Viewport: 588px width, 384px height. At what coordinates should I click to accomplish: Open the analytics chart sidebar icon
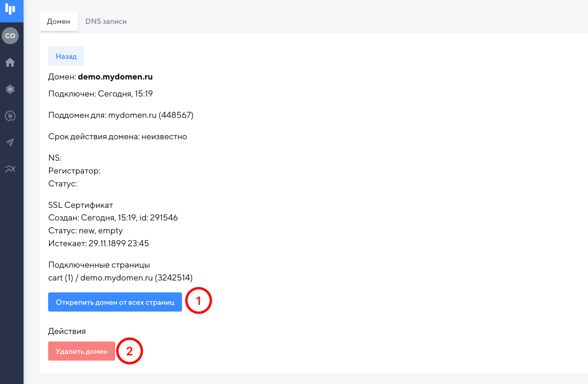(x=10, y=169)
